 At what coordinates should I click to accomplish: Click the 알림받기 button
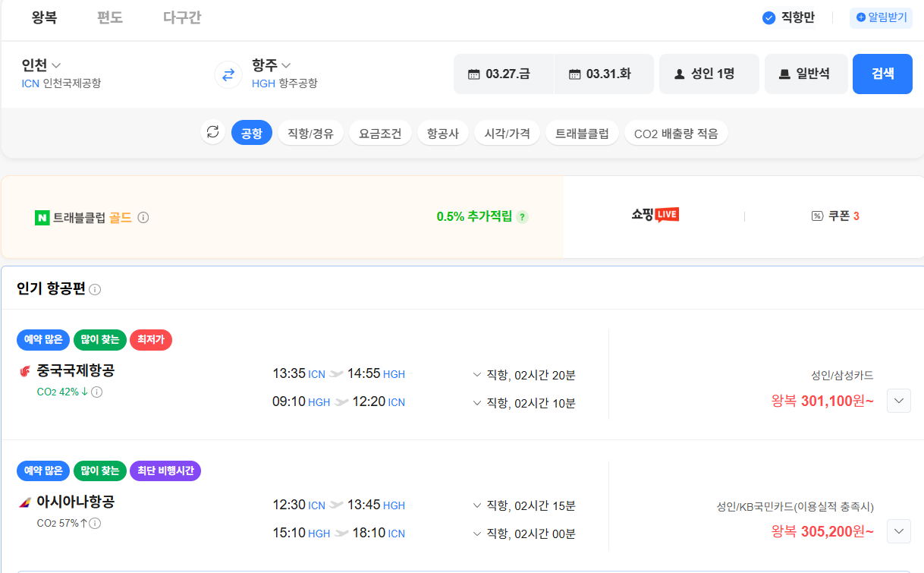[x=881, y=17]
